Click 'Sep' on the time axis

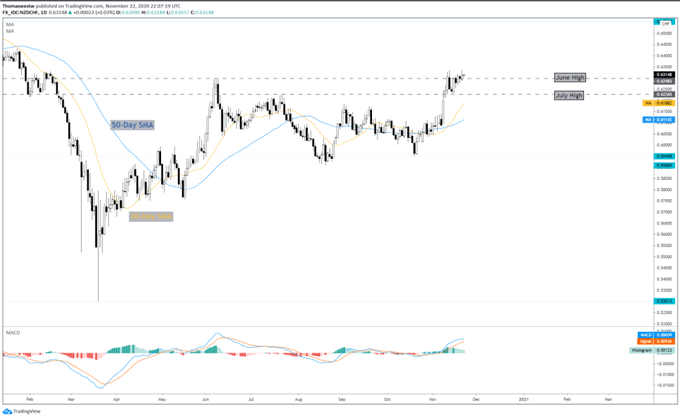(x=342, y=399)
